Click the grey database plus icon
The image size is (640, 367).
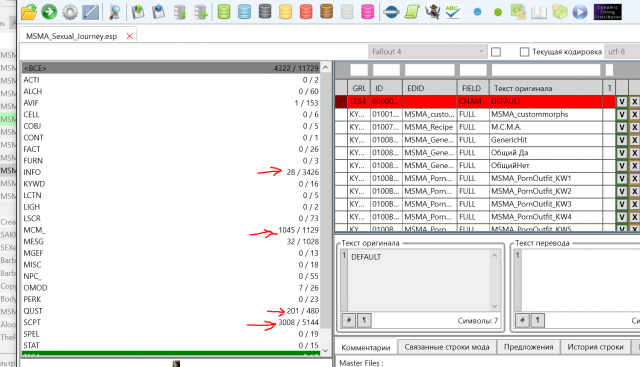coord(200,12)
